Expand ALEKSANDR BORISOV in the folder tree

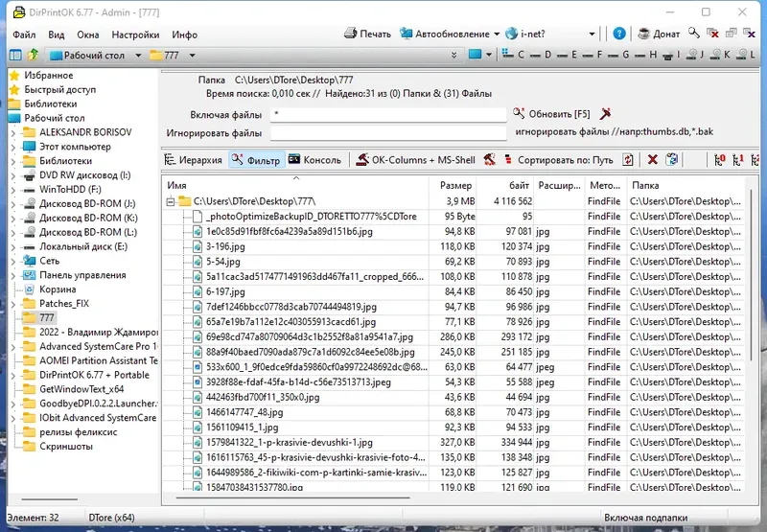[x=13, y=132]
